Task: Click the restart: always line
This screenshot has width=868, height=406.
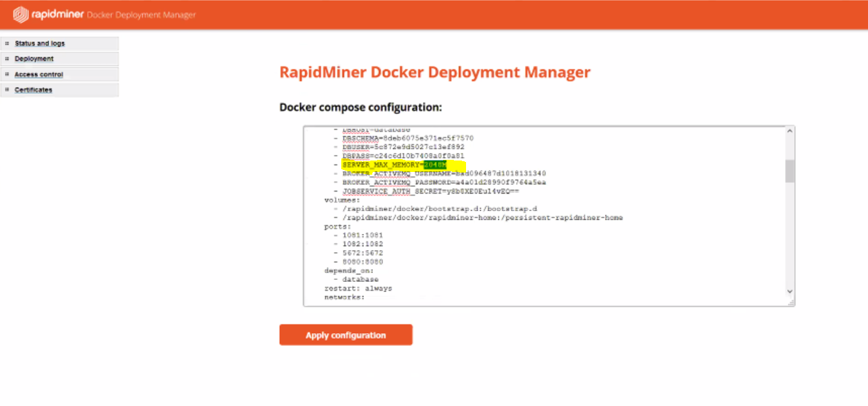Action: click(x=358, y=288)
